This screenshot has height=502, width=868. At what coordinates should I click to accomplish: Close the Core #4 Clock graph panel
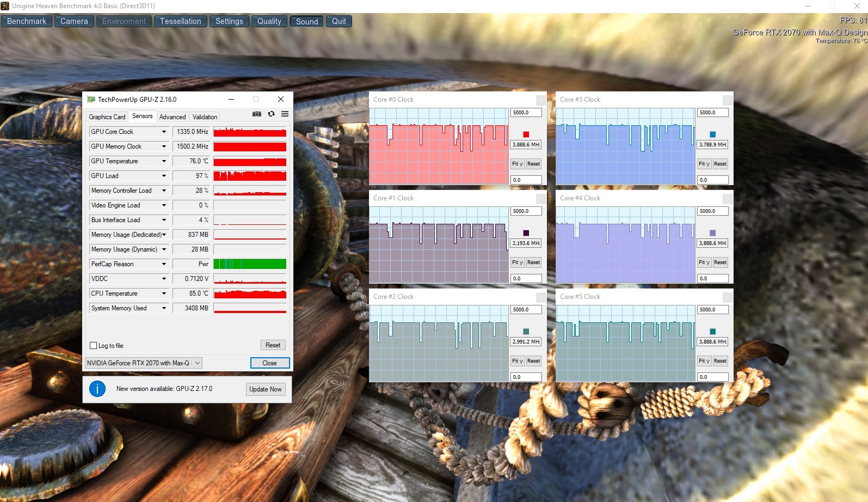(728, 199)
